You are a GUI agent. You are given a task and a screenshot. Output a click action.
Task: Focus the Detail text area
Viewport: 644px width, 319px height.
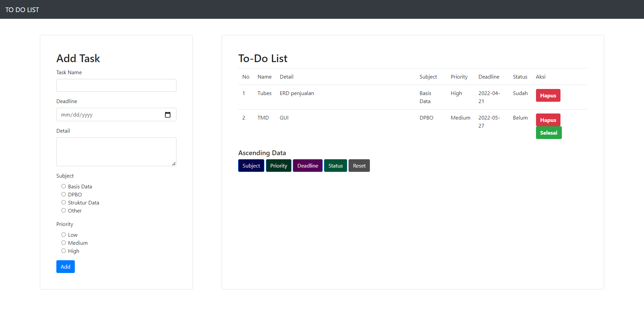pos(116,152)
